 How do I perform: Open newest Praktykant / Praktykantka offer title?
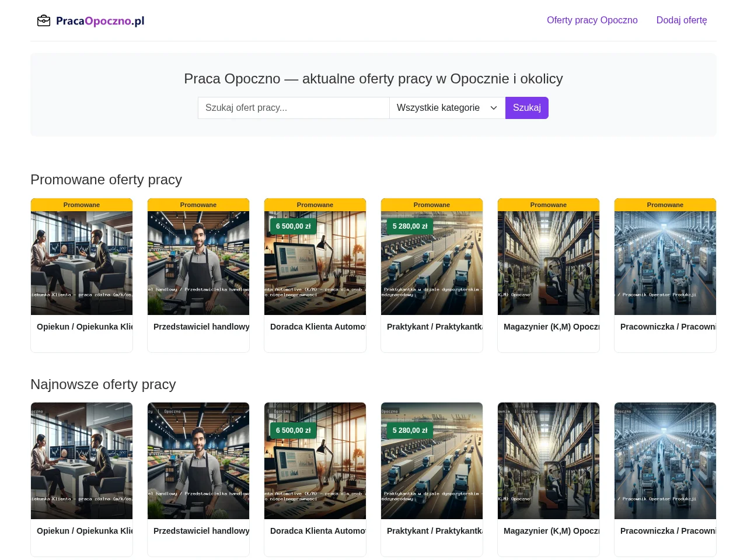[435, 531]
